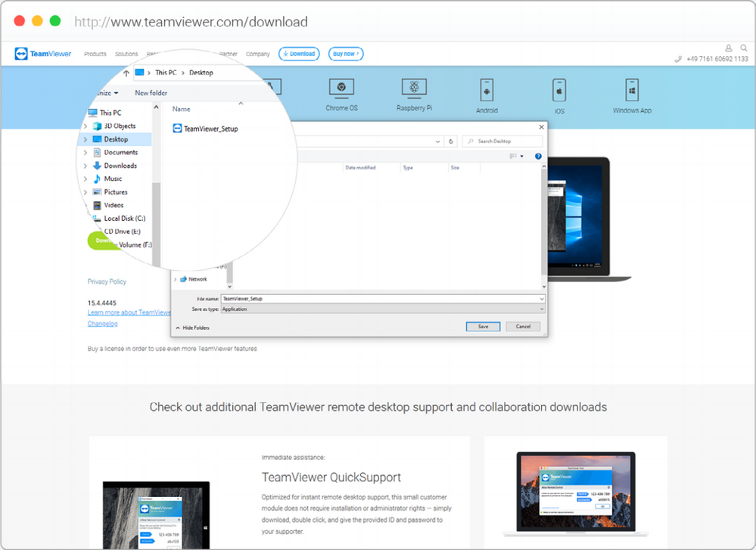Open the website search magnifier icon
The image size is (756, 550).
(x=744, y=48)
